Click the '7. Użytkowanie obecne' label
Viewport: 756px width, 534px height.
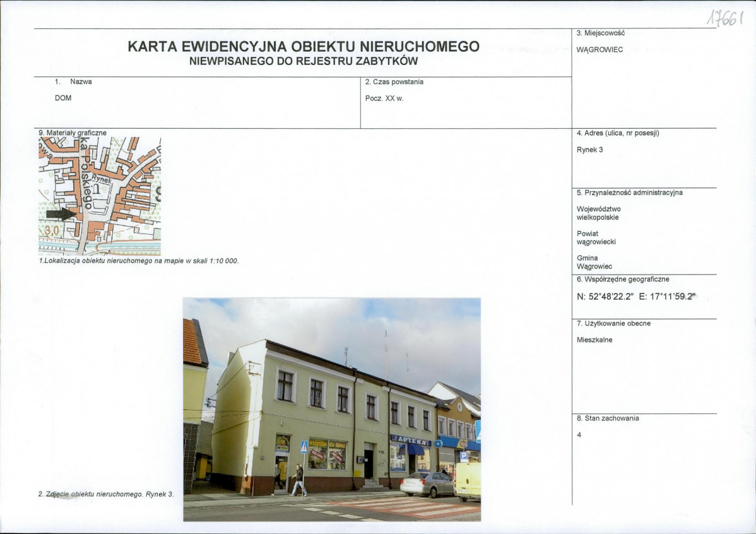tap(613, 323)
